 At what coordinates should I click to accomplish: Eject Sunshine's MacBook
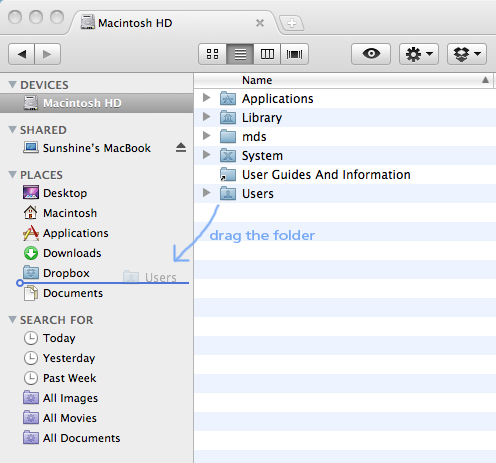[x=181, y=147]
